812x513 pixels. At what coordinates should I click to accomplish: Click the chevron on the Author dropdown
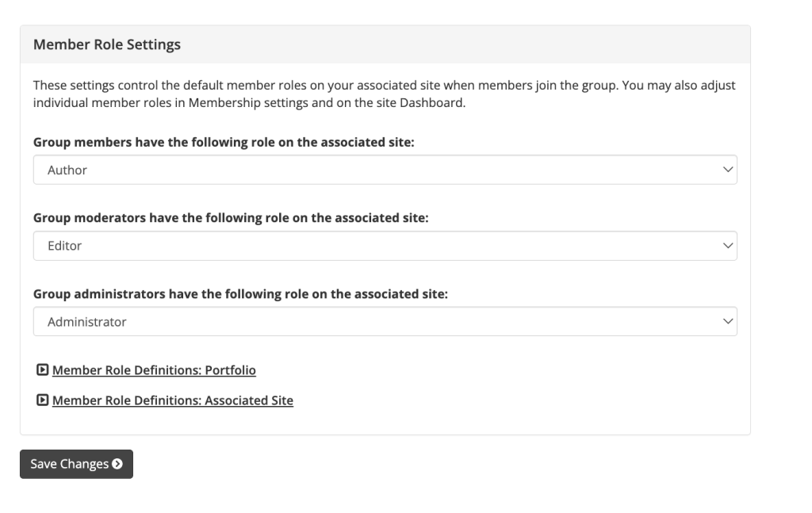coord(728,170)
